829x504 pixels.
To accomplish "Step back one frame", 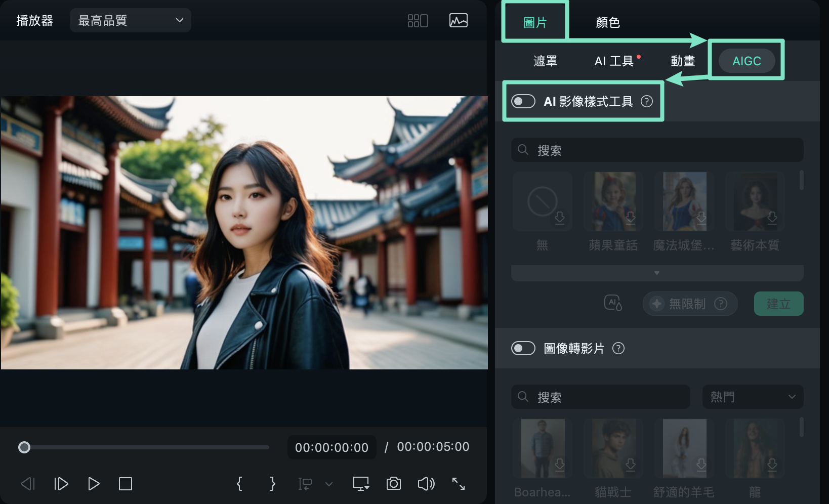I will coord(28,484).
